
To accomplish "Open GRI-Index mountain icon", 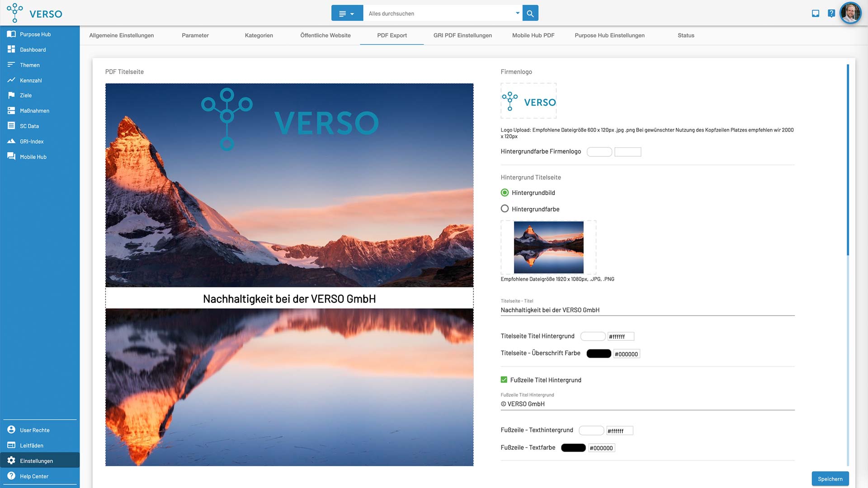I will click(11, 141).
